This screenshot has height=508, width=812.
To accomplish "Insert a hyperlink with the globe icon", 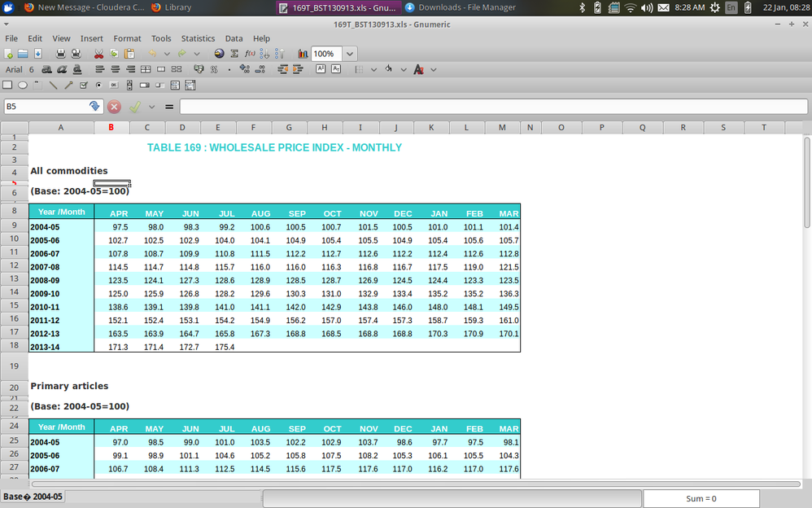I will [219, 54].
